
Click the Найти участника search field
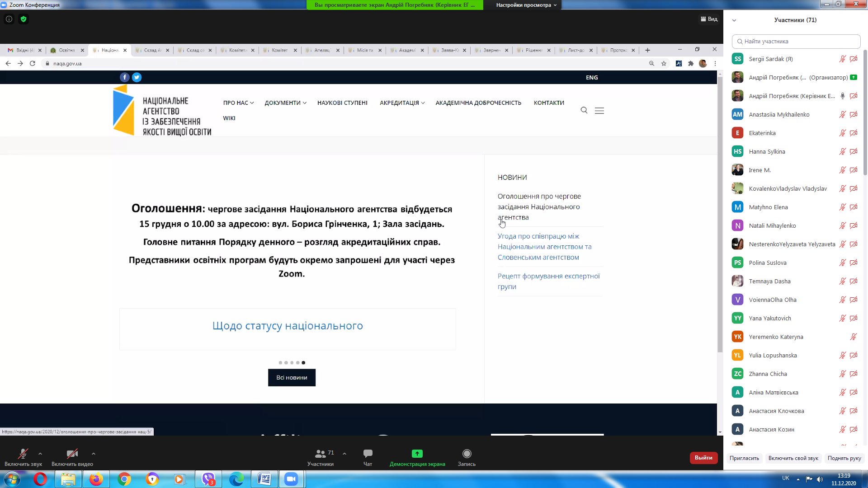point(796,42)
